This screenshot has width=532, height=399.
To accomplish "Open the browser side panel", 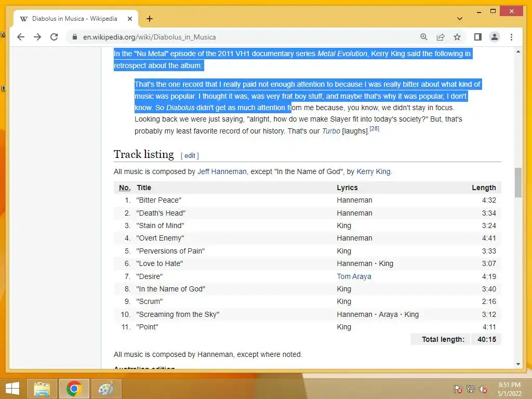I will coord(478,37).
